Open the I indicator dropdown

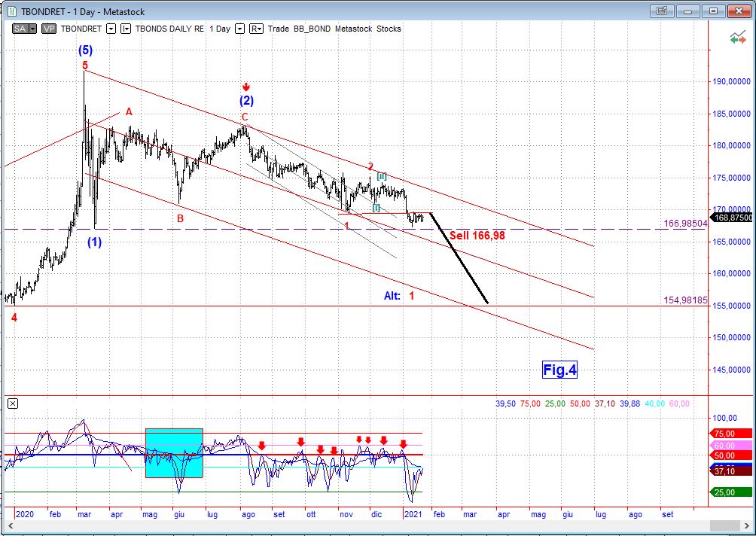click(125, 29)
